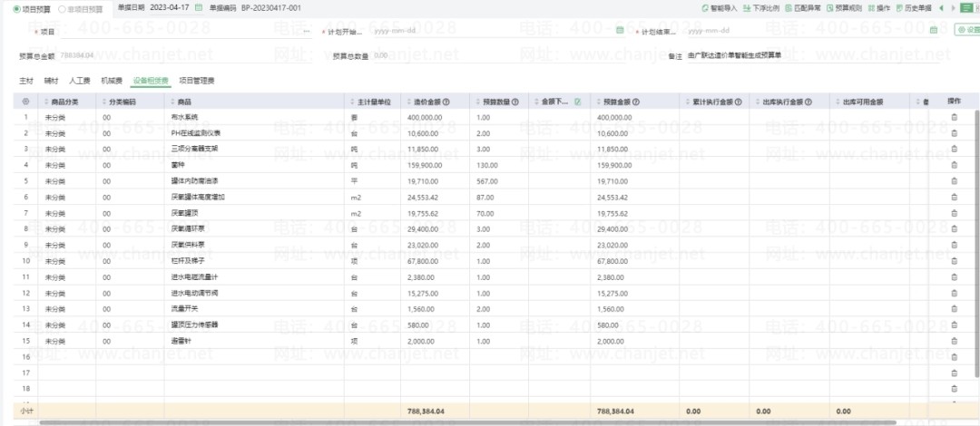The height and width of the screenshot is (426, 980).
Task: Click help icon beside 造价金额 header
Action: tap(446, 102)
